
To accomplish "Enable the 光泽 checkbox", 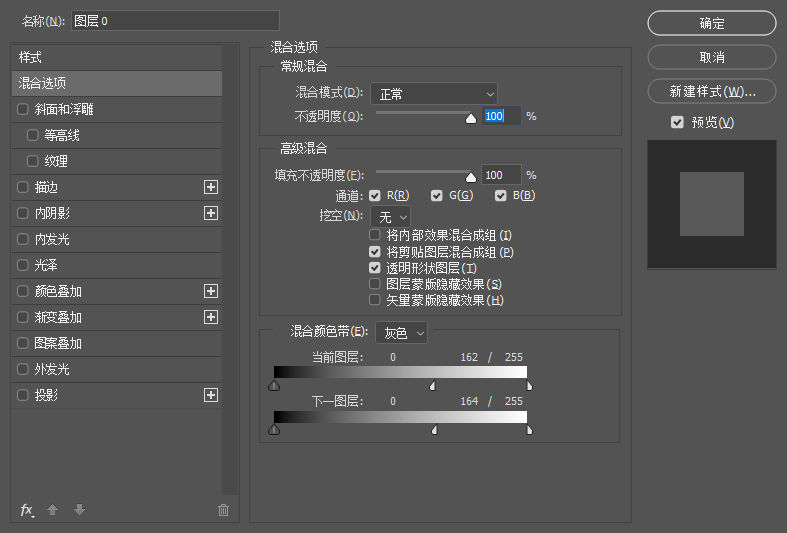I will pyautogui.click(x=23, y=265).
